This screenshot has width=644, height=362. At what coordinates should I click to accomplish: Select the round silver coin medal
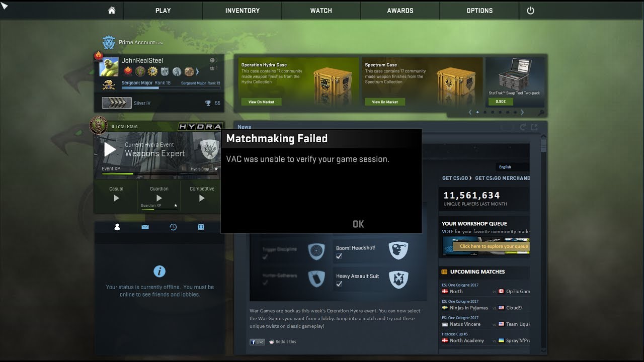177,71
